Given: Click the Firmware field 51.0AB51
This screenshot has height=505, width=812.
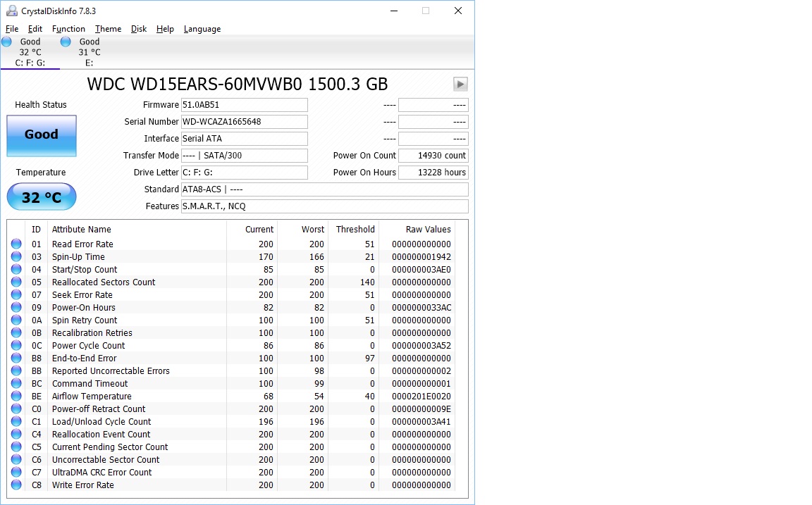Looking at the screenshot, I should (244, 105).
